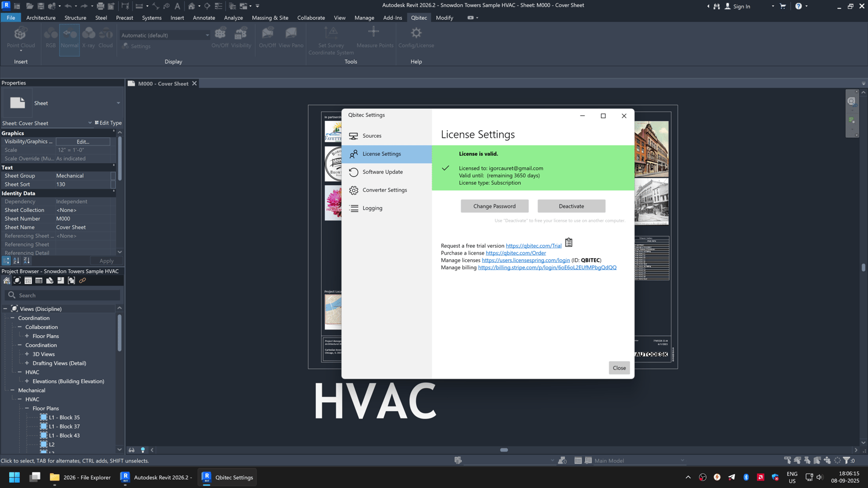868x488 pixels.
Task: Open the Autodesk Help question mark
Action: (x=799, y=6)
